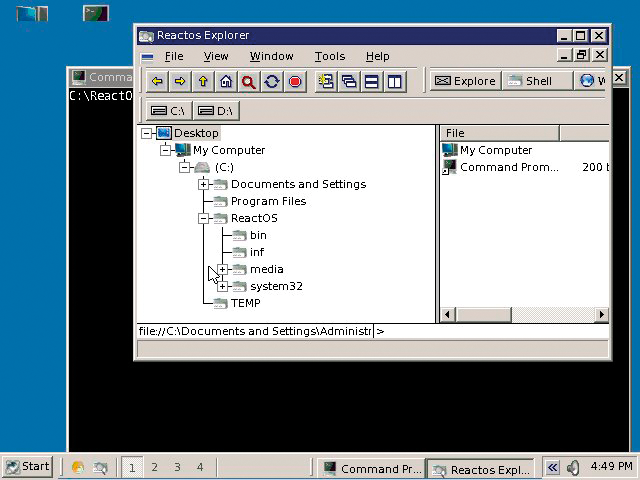Open the View menu
The width and height of the screenshot is (640, 480).
[x=216, y=56]
